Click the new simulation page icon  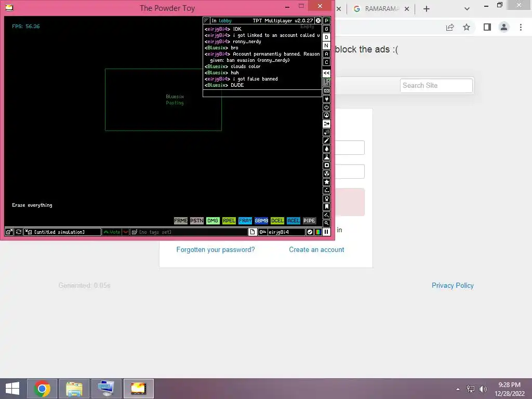252,232
